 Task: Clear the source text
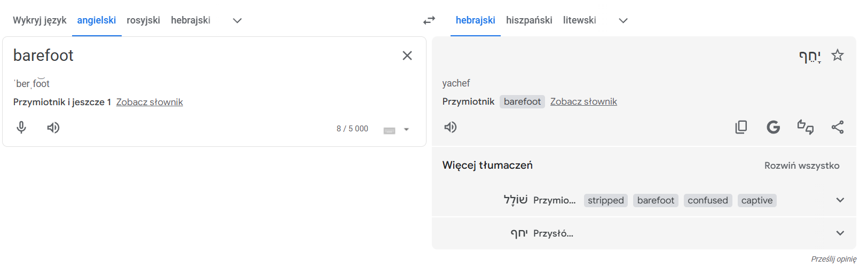click(x=407, y=56)
